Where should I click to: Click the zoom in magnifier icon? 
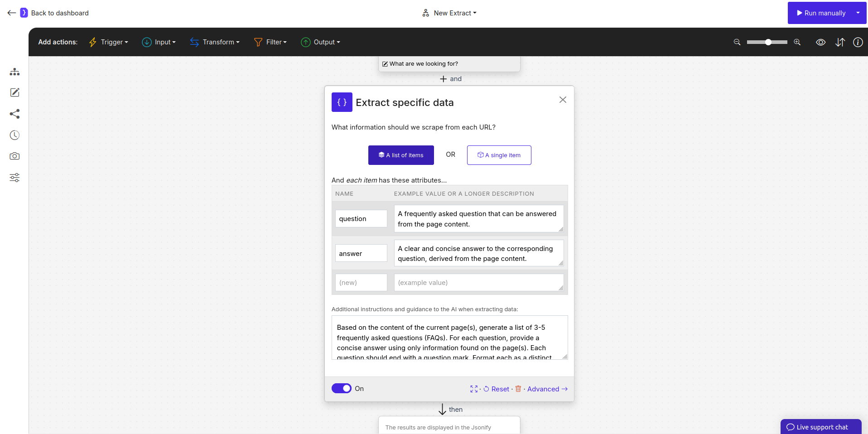(x=797, y=42)
